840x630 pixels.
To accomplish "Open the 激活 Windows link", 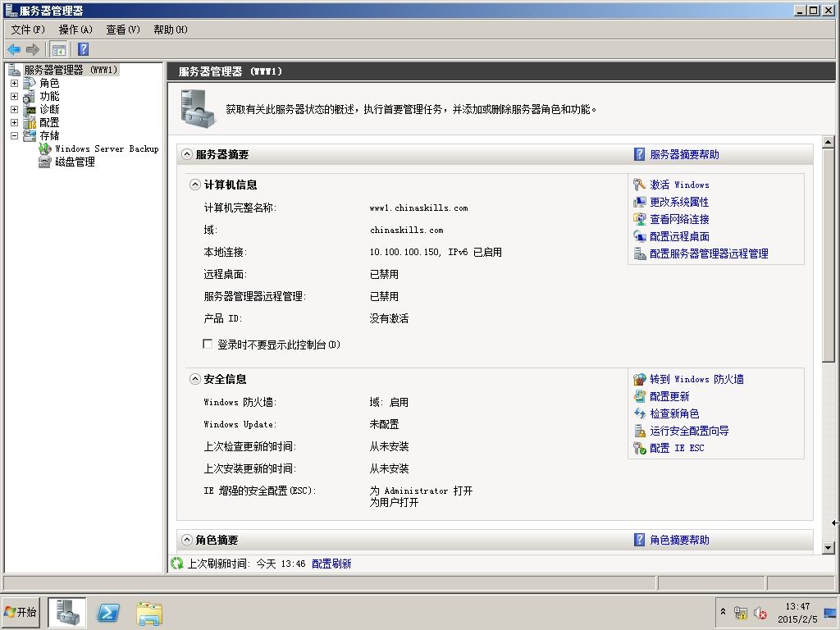I will pos(679,185).
